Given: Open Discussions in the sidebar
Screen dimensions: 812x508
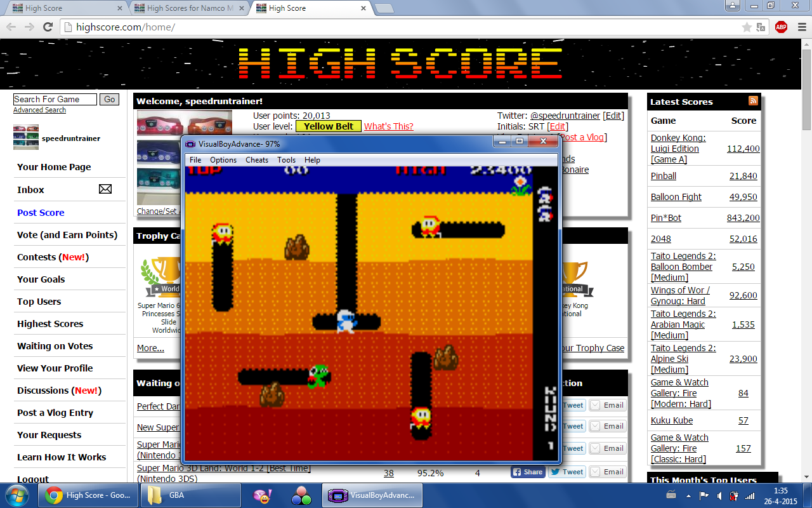Looking at the screenshot, I should coord(59,391).
